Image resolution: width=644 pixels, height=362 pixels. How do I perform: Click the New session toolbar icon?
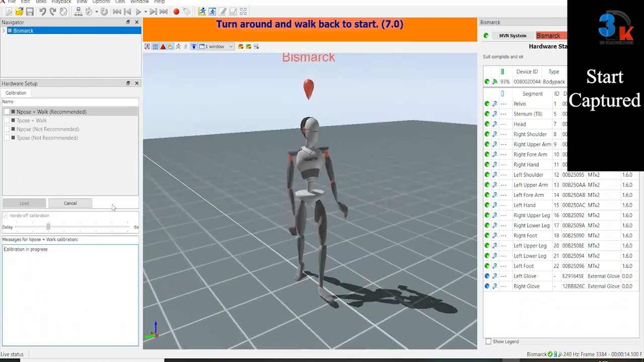tap(9, 12)
